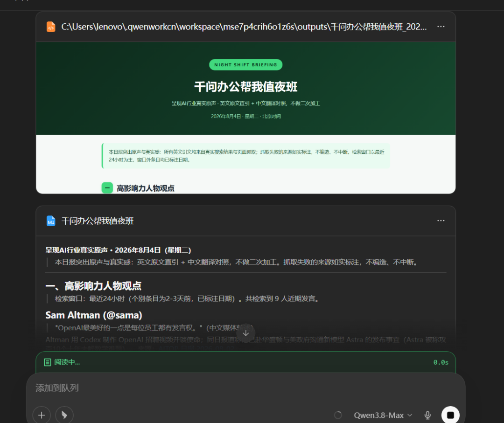Click the date line 2026年8月4日 in the preview

point(245,116)
